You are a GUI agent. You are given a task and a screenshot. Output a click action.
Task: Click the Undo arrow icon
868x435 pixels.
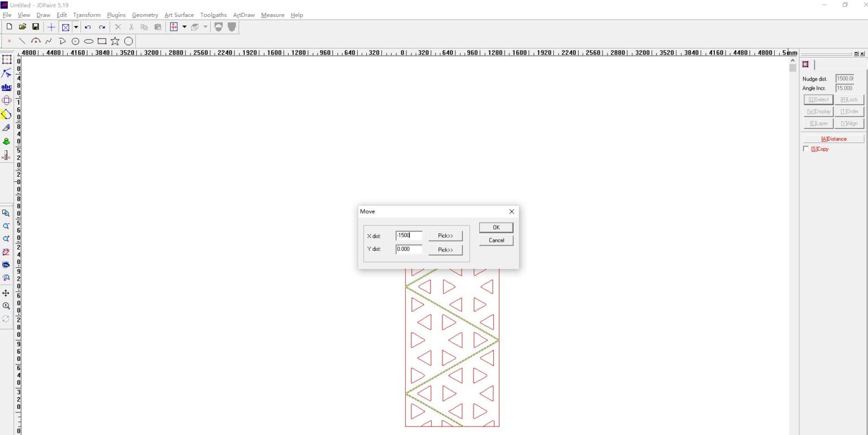pos(88,27)
